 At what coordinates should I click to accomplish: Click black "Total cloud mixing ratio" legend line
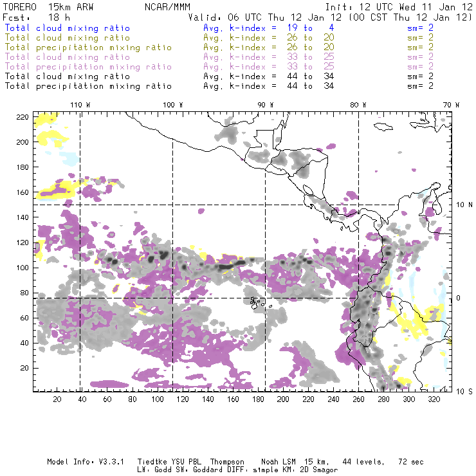pos(68,77)
